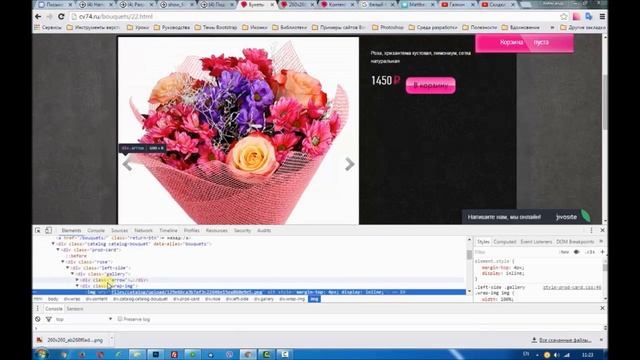
Task: Select body in the DevTools breadcrumb
Action: 53,299
